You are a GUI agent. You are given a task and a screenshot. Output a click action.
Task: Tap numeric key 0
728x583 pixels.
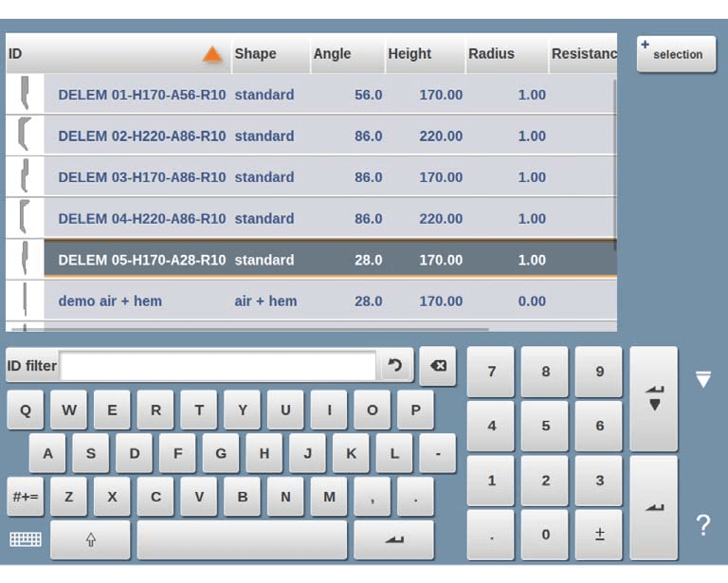tap(545, 535)
